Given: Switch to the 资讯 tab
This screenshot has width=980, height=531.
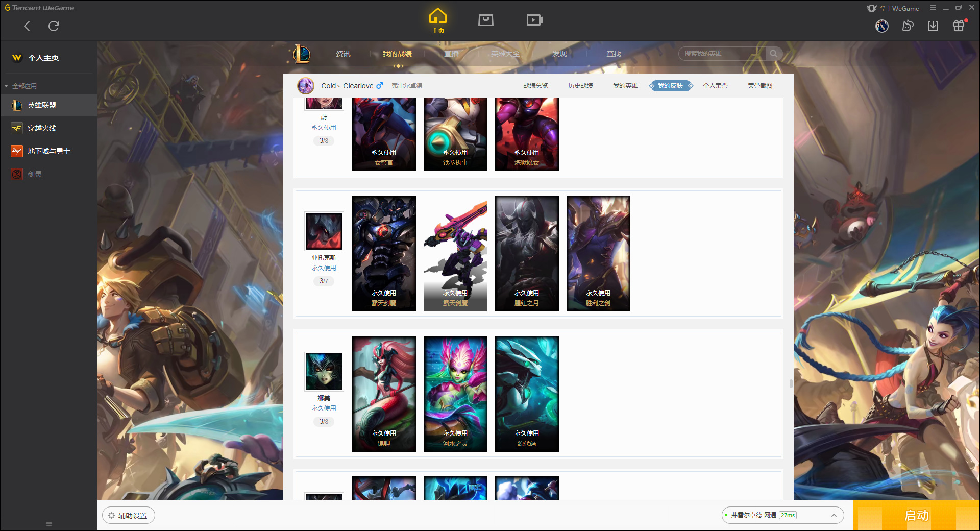Looking at the screenshot, I should (x=343, y=54).
